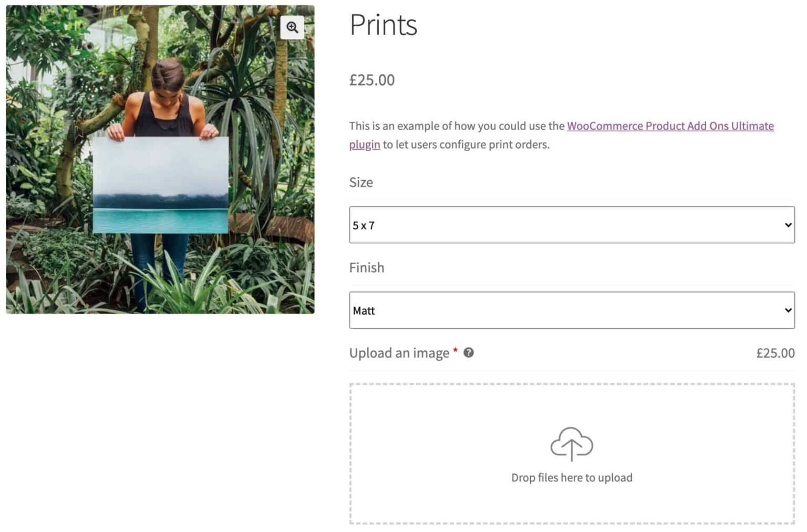This screenshot has height=532, width=807.
Task: Click the "Drop files here to upload" text
Action: [572, 478]
